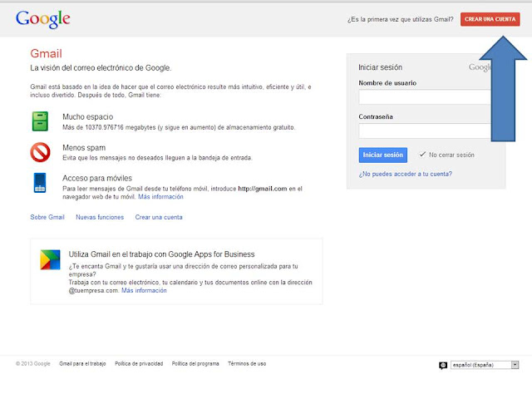The width and height of the screenshot is (532, 399).
Task: Click 'La visión del correo electrónico de Google.' text
Action: coord(101,68)
